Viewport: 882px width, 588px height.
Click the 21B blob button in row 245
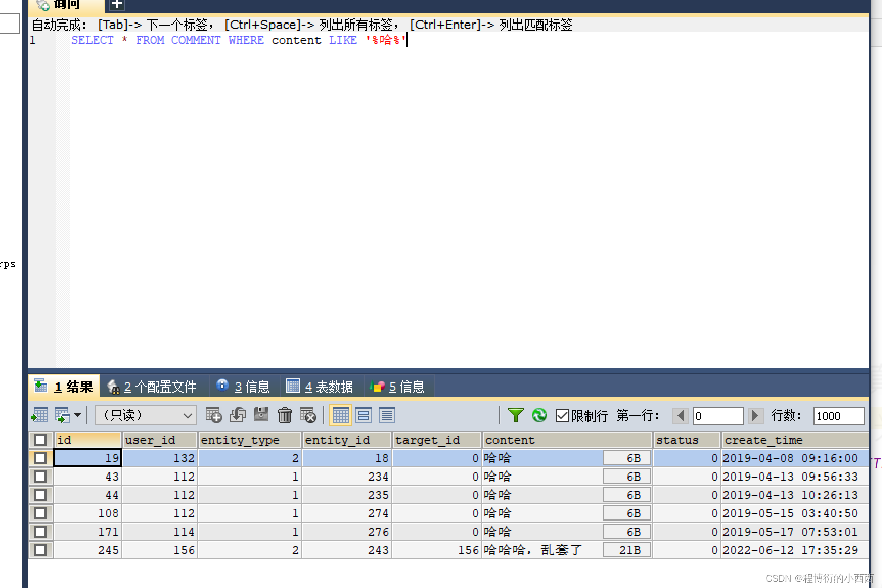[x=626, y=550]
